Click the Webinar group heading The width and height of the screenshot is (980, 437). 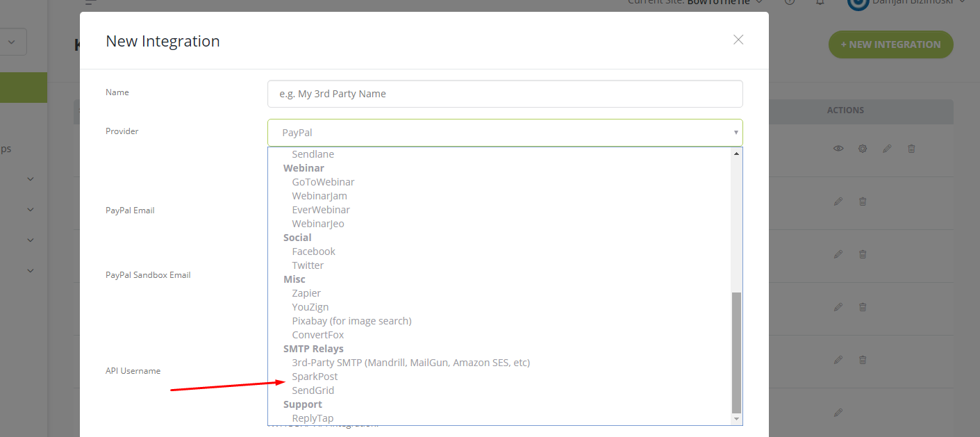point(304,168)
